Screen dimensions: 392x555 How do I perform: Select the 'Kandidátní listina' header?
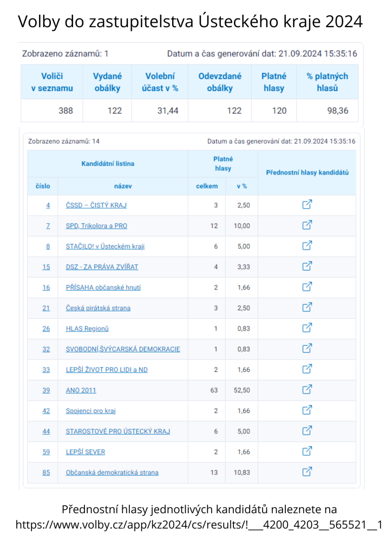pos(108,164)
